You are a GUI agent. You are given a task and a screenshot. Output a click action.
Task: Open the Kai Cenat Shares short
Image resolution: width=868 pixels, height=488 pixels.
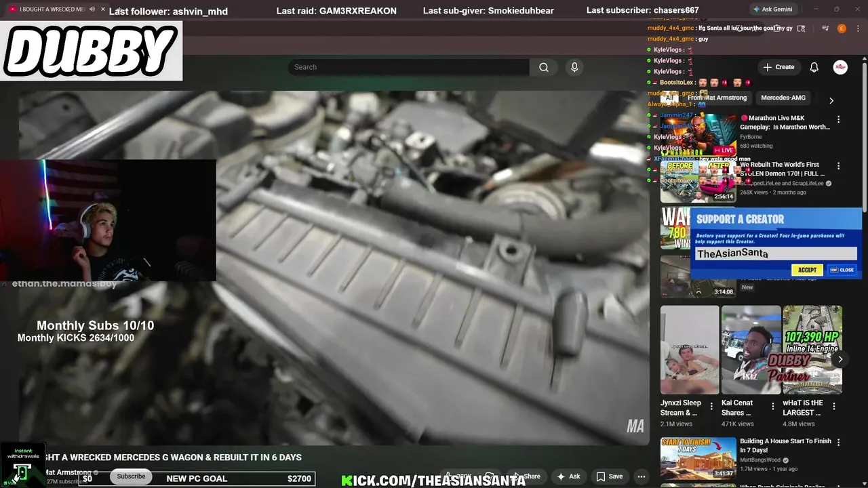coord(751,350)
